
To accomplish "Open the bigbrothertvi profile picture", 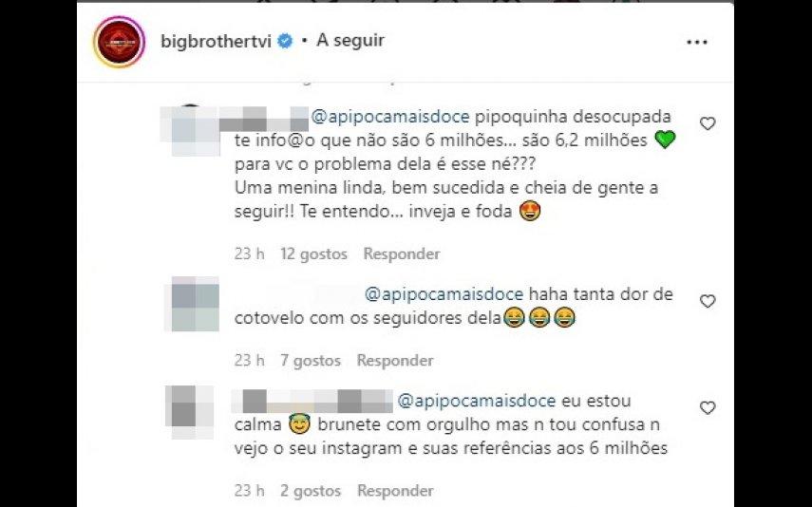I will coord(119,42).
